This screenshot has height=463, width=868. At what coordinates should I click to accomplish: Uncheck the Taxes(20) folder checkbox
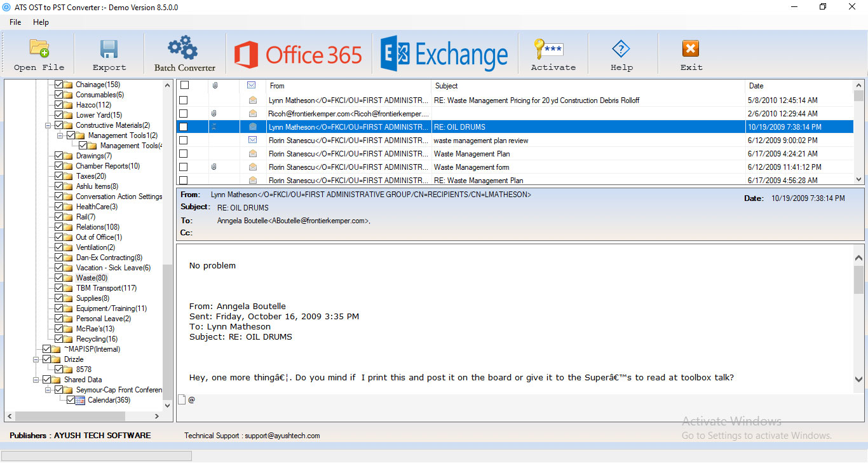(59, 176)
